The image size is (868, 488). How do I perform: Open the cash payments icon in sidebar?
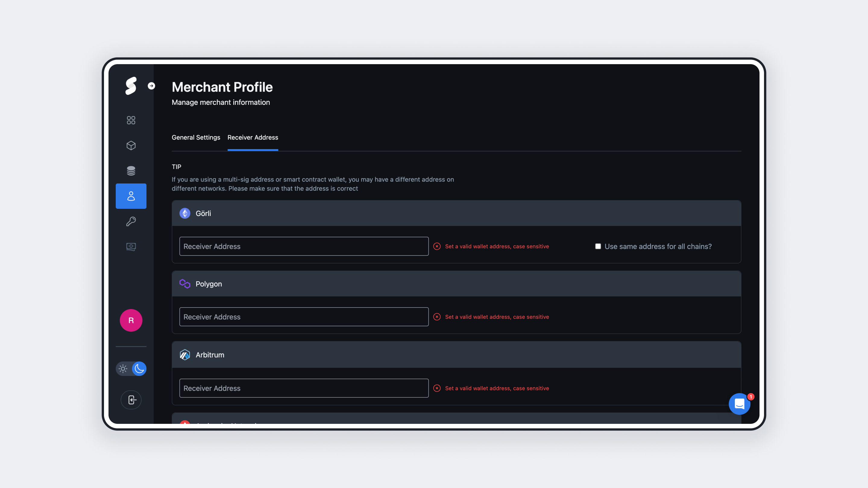pyautogui.click(x=131, y=246)
